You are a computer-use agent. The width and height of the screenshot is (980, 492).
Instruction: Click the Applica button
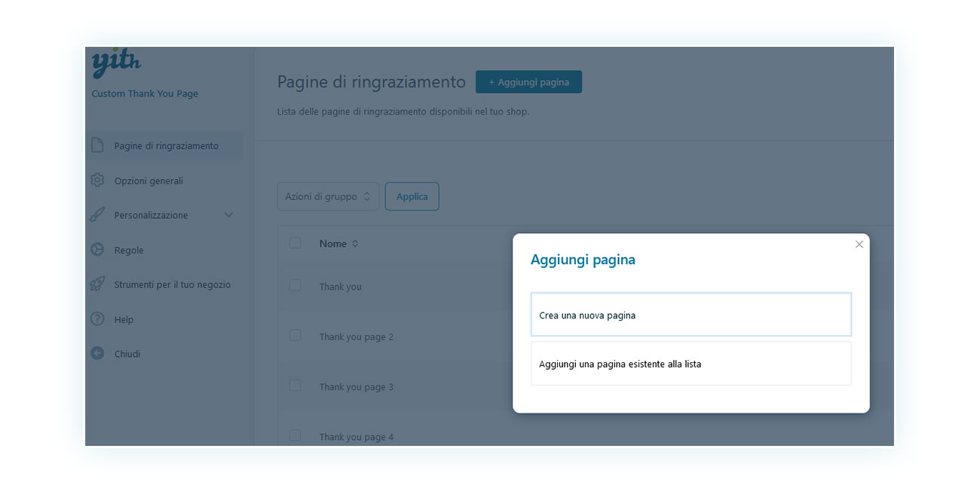point(412,196)
